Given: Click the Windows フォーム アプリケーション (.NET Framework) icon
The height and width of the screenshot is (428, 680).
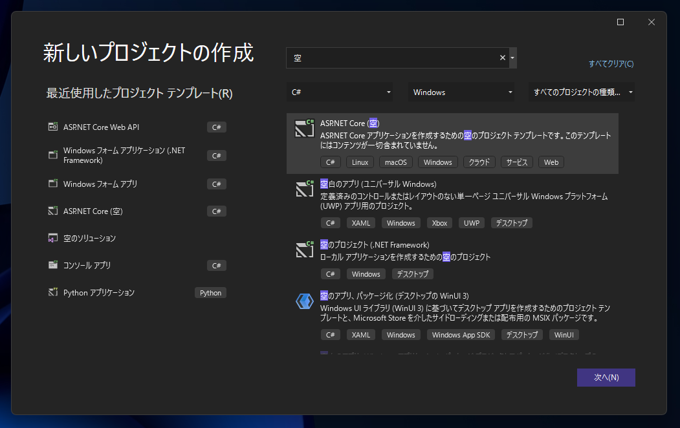Looking at the screenshot, I should click(x=53, y=155).
